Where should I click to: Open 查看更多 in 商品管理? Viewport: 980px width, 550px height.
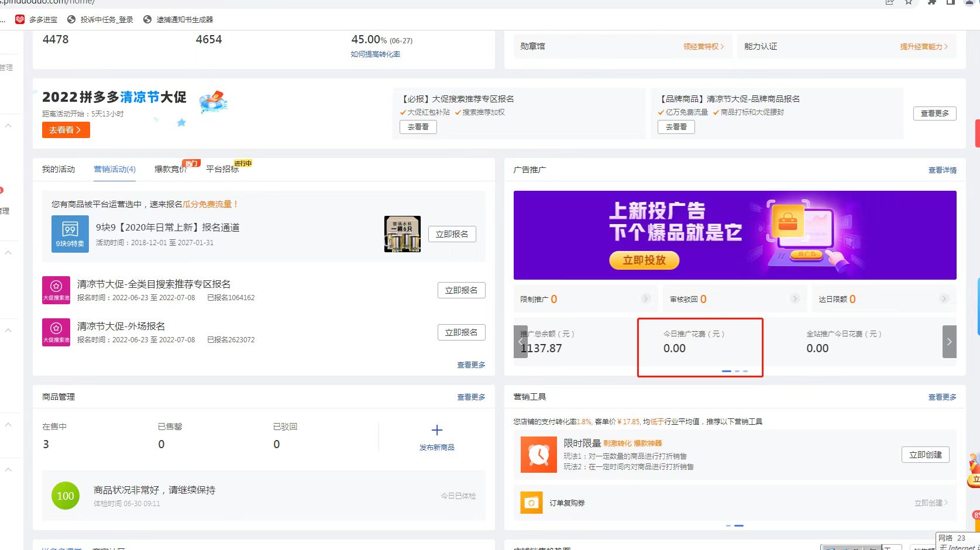pyautogui.click(x=472, y=397)
